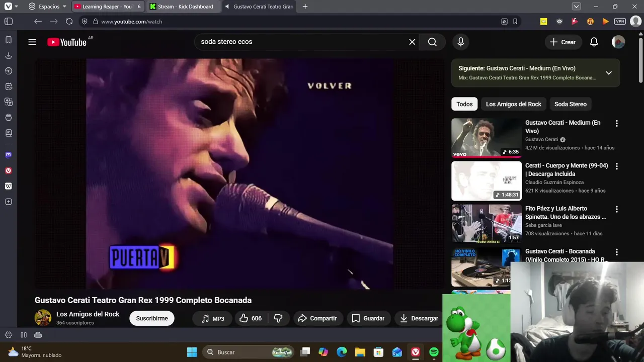
Task: Open the Vivaldi web panel
Action: pos(9,170)
